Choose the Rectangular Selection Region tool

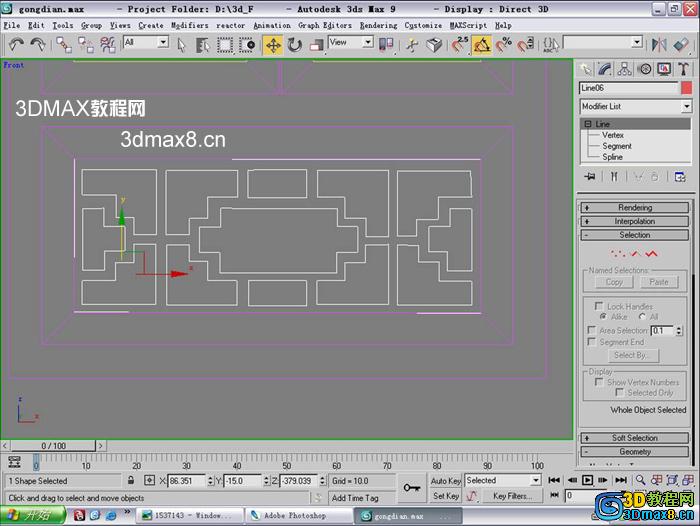[225, 45]
